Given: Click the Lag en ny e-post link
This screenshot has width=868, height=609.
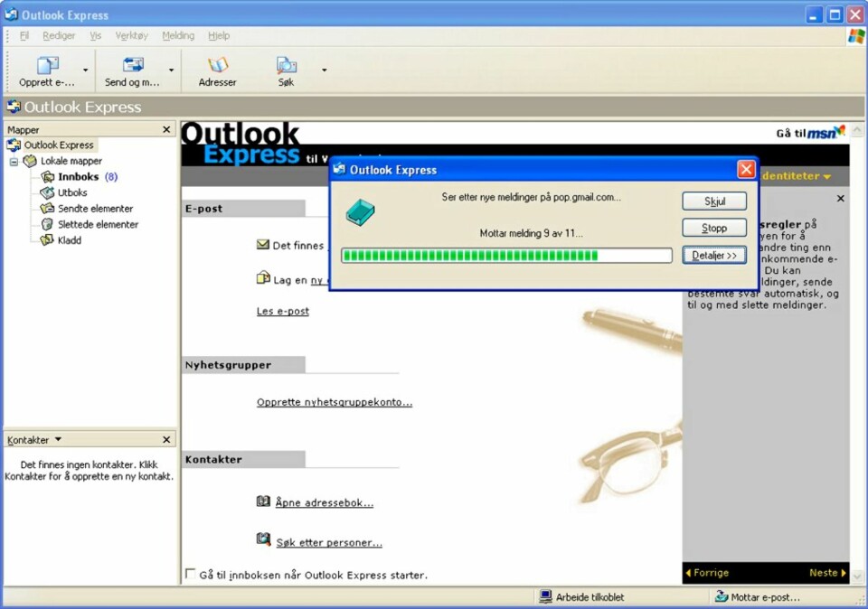Looking at the screenshot, I should (300, 280).
